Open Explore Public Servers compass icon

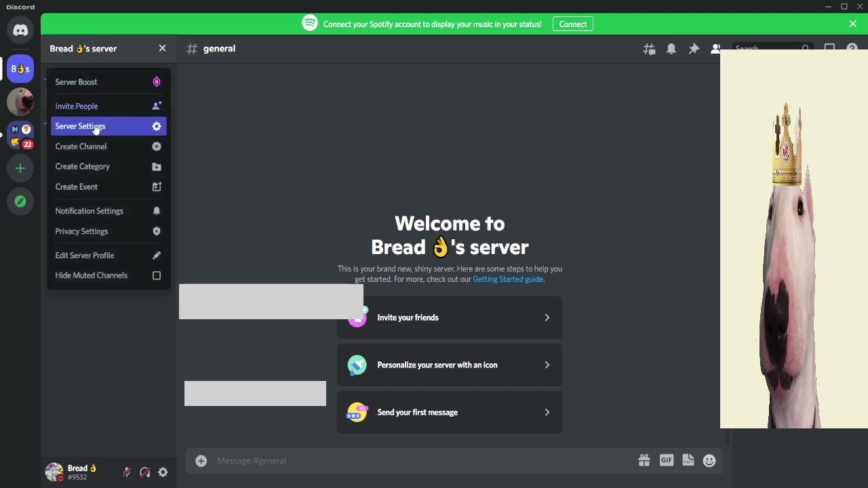[20, 201]
